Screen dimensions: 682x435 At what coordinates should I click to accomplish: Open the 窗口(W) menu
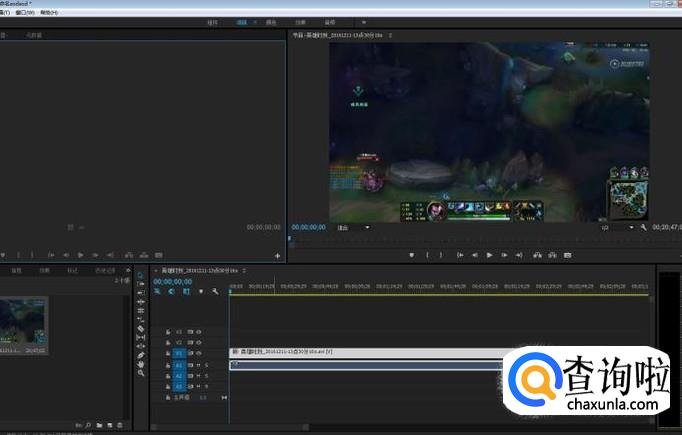pyautogui.click(x=25, y=12)
